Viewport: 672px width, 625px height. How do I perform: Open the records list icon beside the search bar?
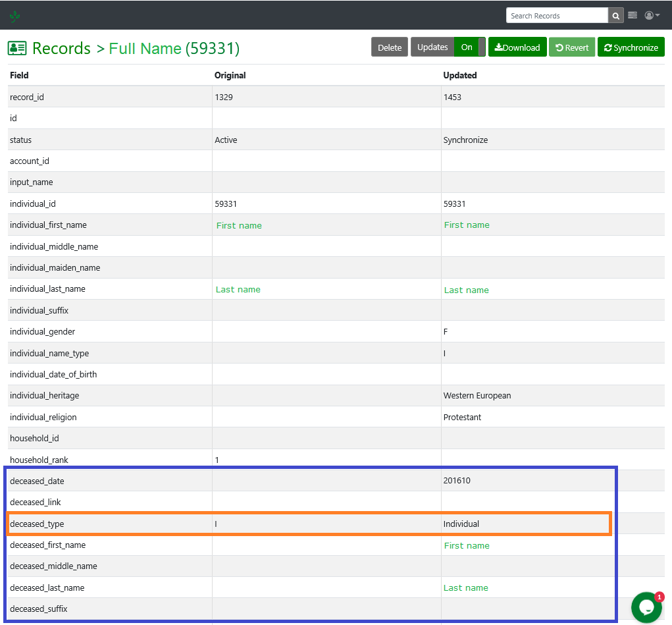point(632,14)
